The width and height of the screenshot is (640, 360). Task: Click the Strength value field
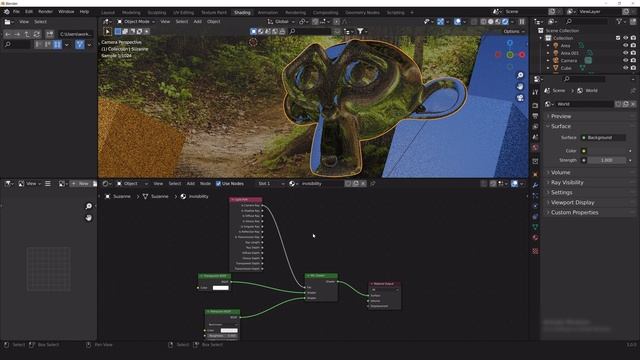[x=607, y=160]
